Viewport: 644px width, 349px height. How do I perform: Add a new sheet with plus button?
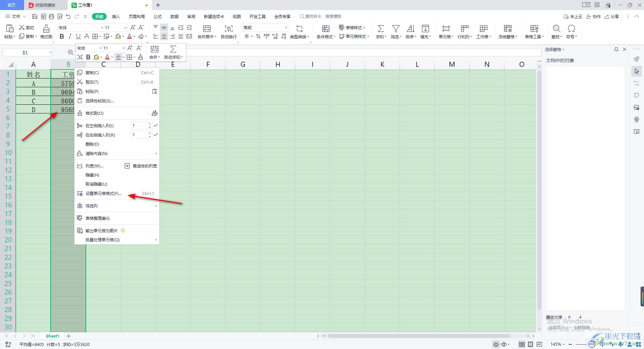[69, 336]
